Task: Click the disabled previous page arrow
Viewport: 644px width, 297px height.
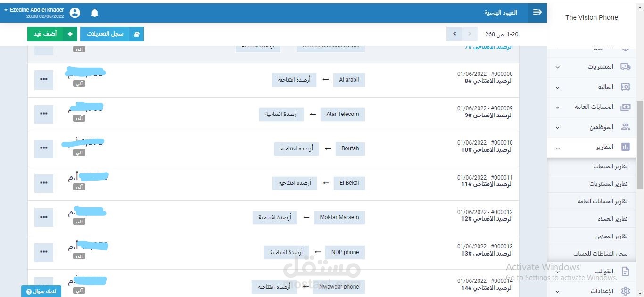Action: (x=470, y=34)
